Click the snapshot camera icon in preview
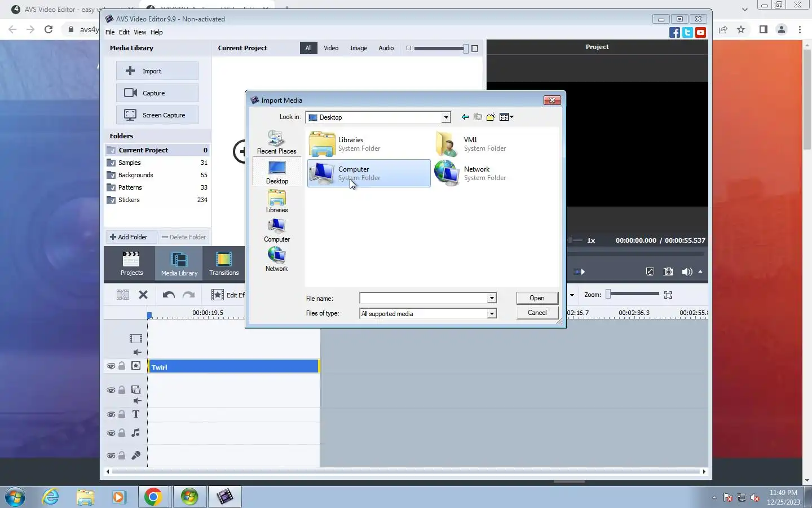This screenshot has height=508, width=812. coord(668,271)
